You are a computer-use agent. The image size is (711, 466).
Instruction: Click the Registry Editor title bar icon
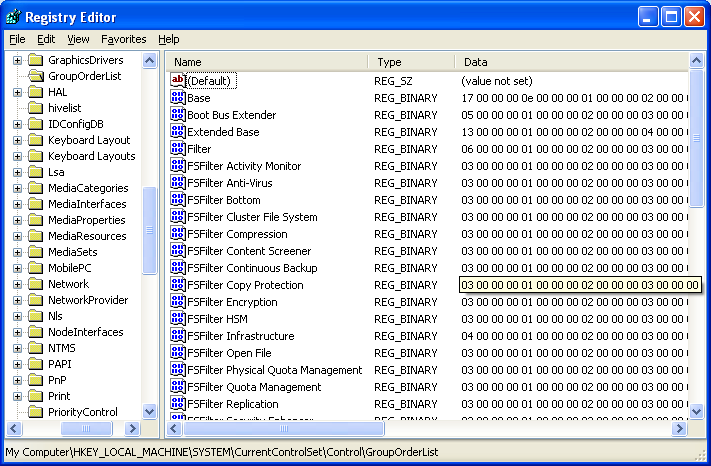pyautogui.click(x=13, y=17)
